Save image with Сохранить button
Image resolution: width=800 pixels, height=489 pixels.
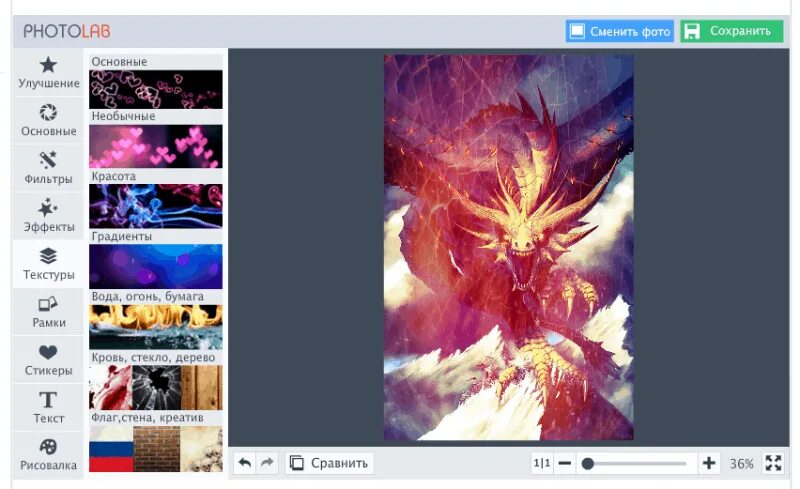pyautogui.click(x=732, y=31)
